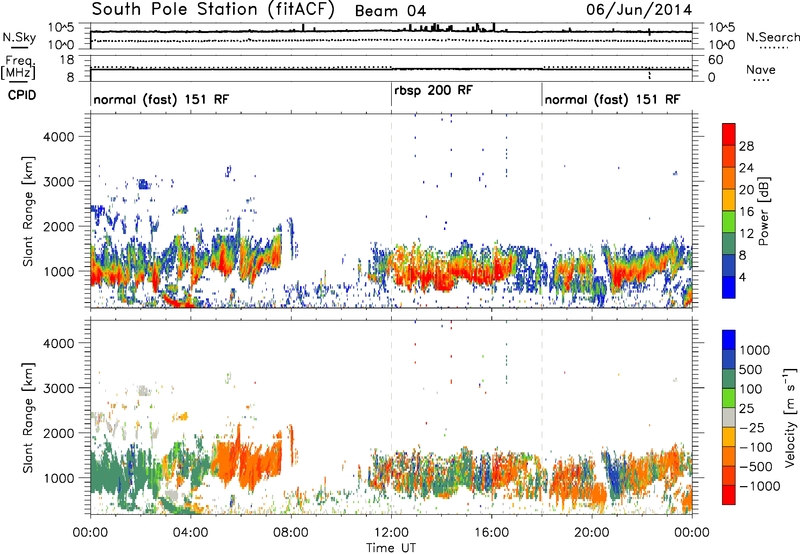Click the 'Time UT' axis title
Screen dimensions: 800x554
(x=391, y=548)
